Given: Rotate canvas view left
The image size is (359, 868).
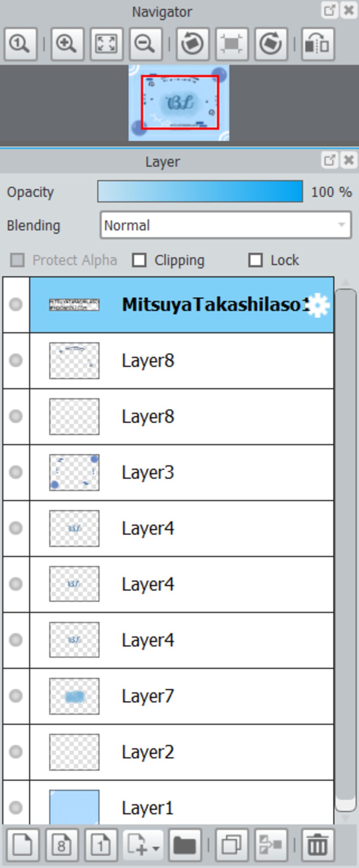Looking at the screenshot, I should coord(192,44).
